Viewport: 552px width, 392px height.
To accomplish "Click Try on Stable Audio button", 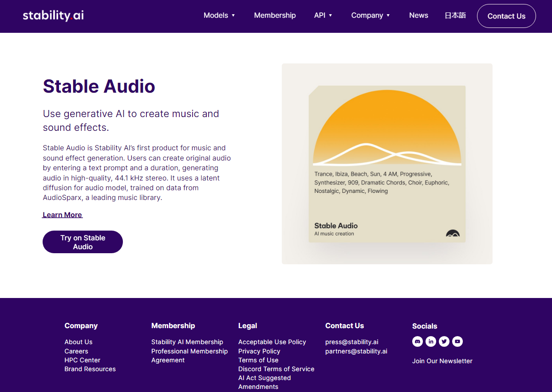I will pos(83,242).
